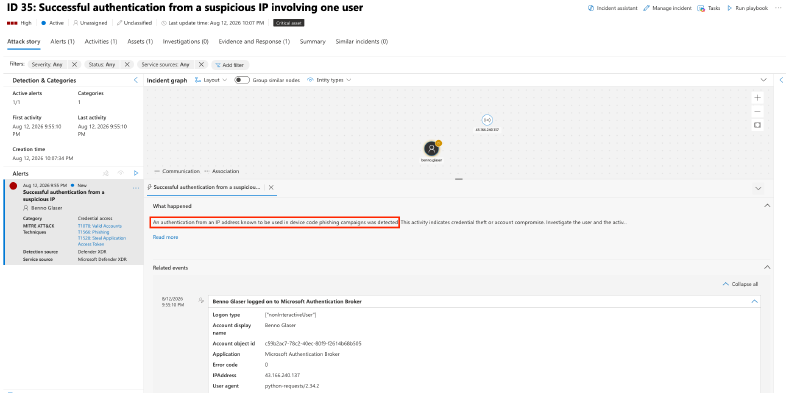Zoom in on the incident graph
800x393 pixels.
(x=758, y=97)
